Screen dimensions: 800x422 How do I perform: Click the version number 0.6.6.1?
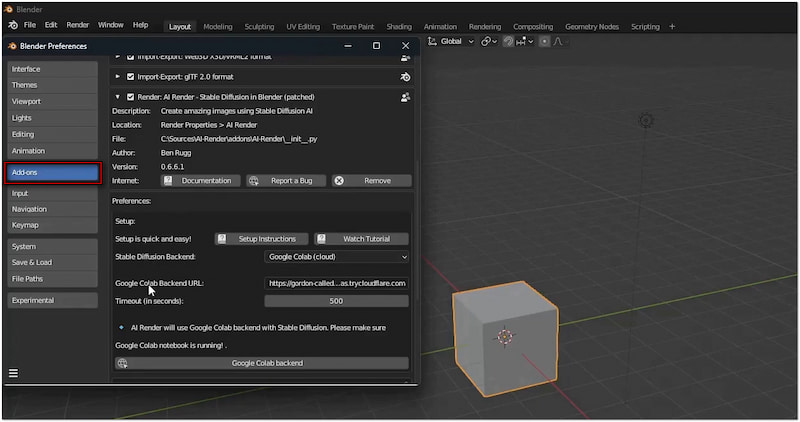(x=172, y=167)
